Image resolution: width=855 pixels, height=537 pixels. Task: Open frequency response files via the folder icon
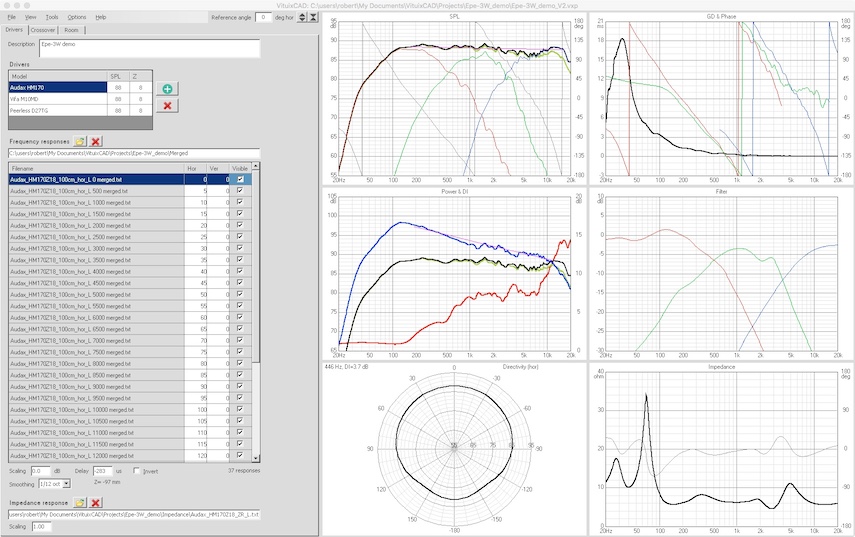point(80,141)
